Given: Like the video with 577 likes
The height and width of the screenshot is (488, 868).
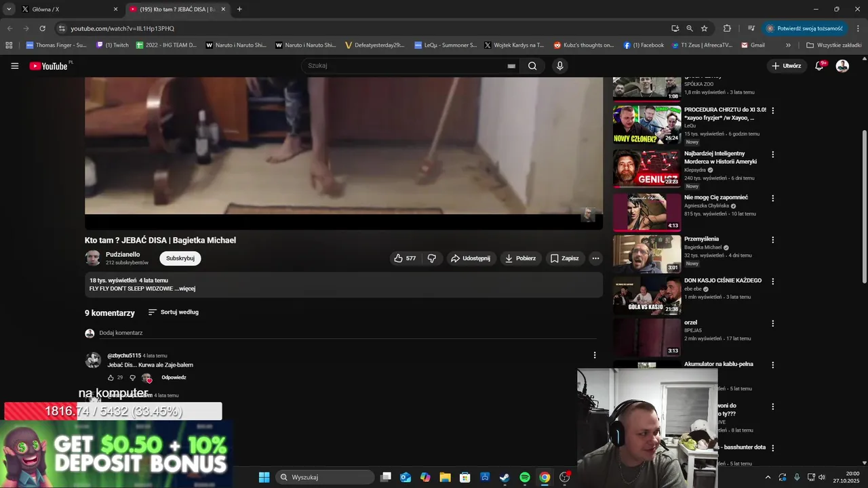Looking at the screenshot, I should click(x=405, y=258).
